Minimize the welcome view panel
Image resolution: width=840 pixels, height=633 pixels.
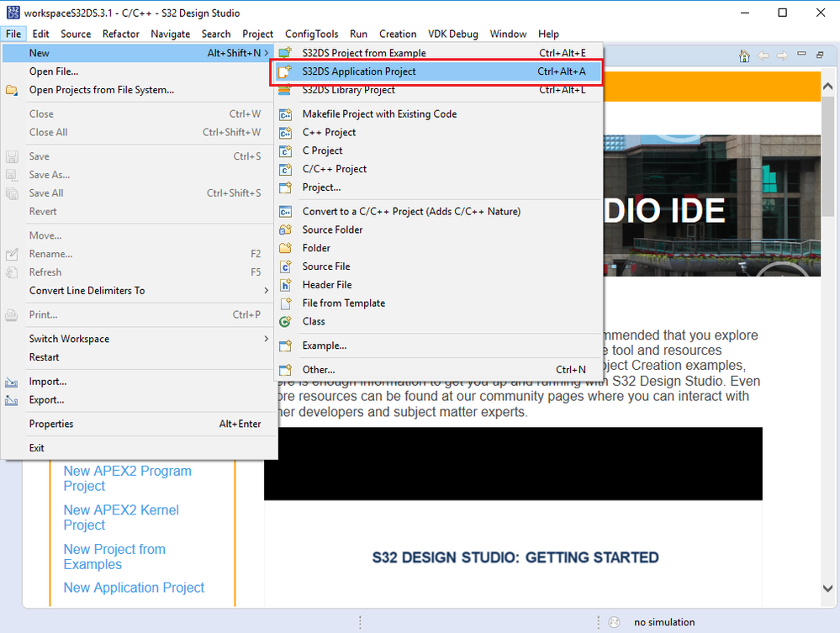[801, 54]
